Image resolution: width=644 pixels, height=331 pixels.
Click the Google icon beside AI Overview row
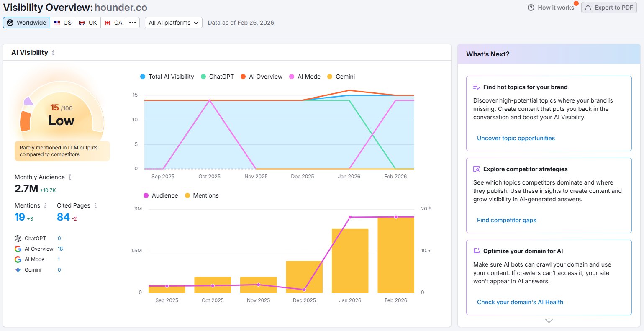[x=18, y=249]
